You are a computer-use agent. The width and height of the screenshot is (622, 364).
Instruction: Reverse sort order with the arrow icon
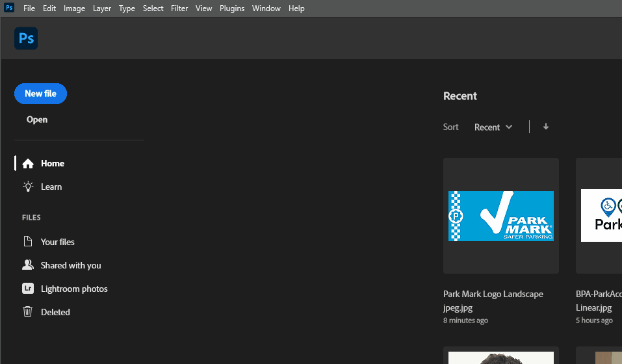pos(546,127)
